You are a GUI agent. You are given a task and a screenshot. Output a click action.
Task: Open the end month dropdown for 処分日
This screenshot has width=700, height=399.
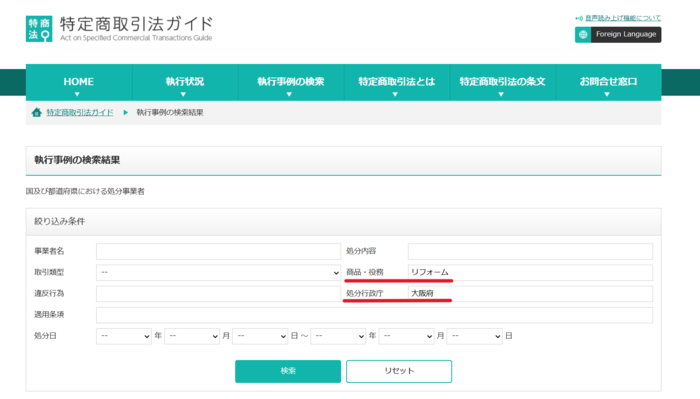406,336
